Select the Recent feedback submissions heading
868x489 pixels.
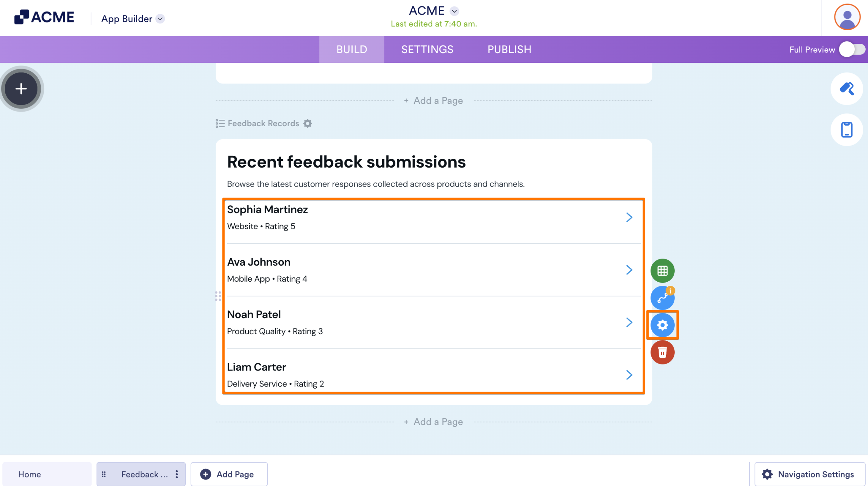pos(346,162)
